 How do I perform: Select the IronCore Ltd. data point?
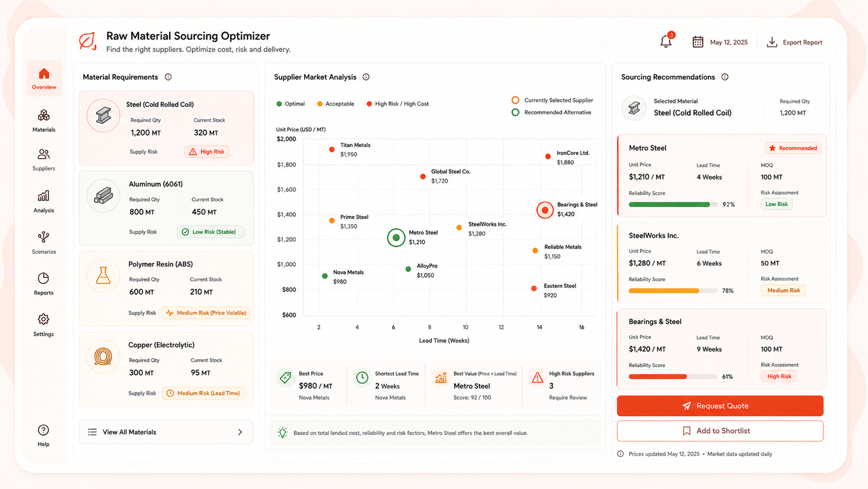[548, 156]
